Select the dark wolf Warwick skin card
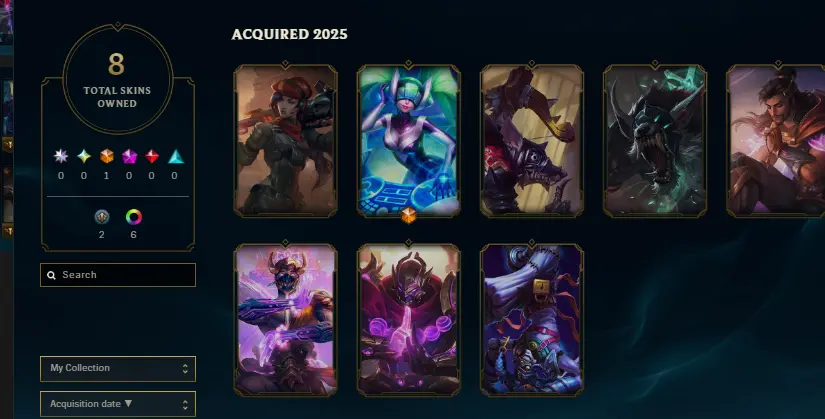The width and height of the screenshot is (825, 419). click(x=655, y=141)
